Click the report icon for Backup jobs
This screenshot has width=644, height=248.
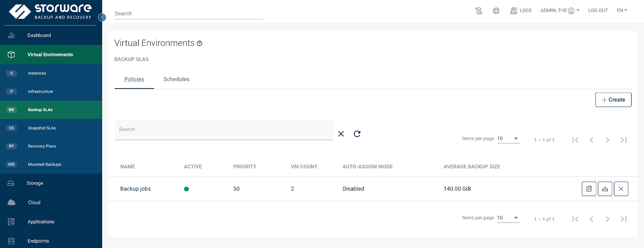pyautogui.click(x=589, y=189)
